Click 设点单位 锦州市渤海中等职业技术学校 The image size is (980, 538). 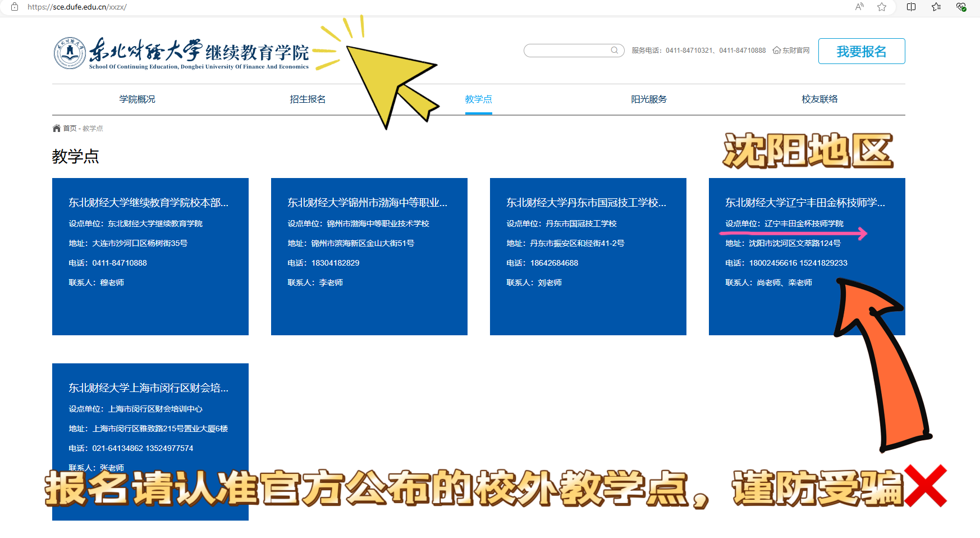point(359,224)
